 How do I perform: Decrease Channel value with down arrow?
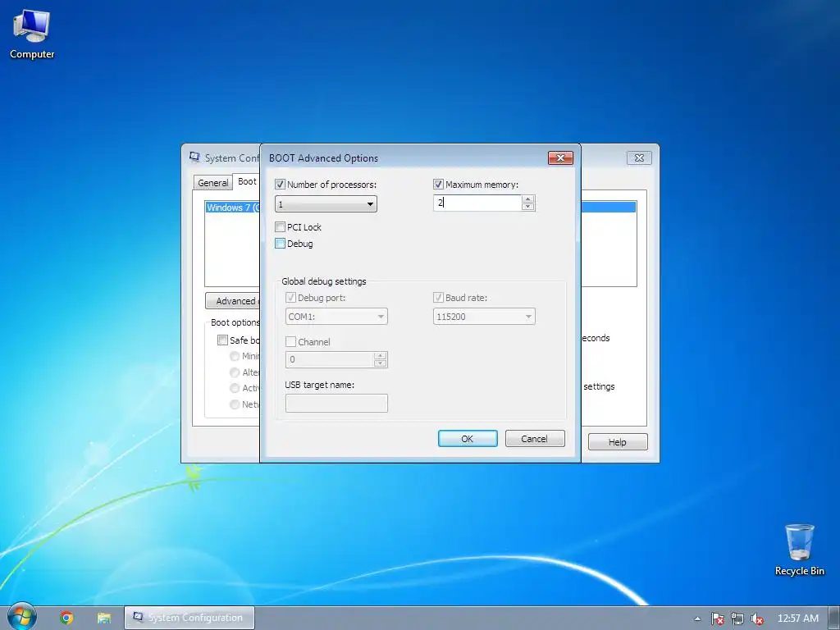pos(381,363)
